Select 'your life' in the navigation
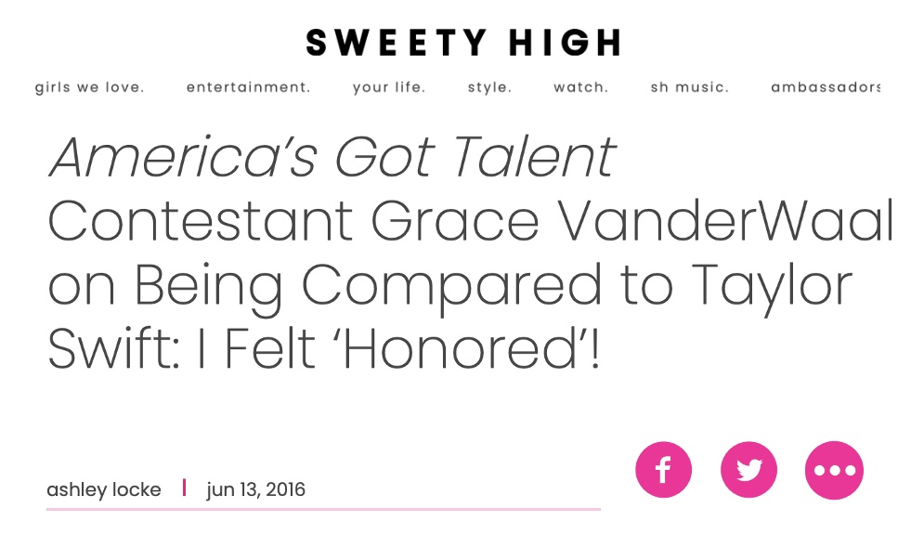The height and width of the screenshot is (560, 924). (x=389, y=88)
